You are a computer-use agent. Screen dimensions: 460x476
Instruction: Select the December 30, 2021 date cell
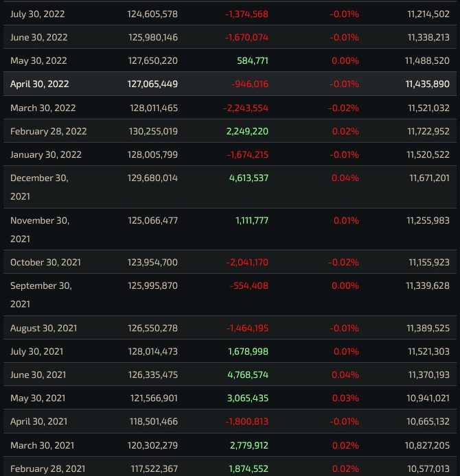pos(39,187)
